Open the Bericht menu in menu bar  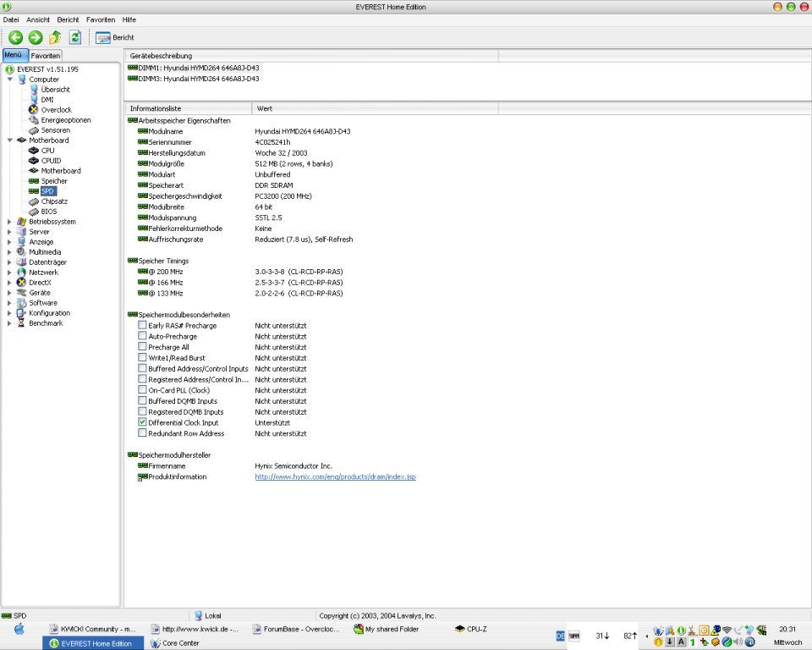pos(68,19)
